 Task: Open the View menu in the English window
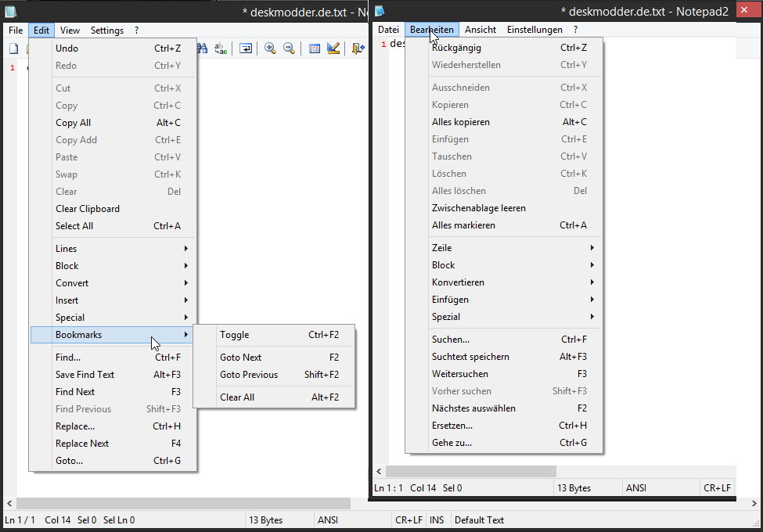(x=70, y=31)
